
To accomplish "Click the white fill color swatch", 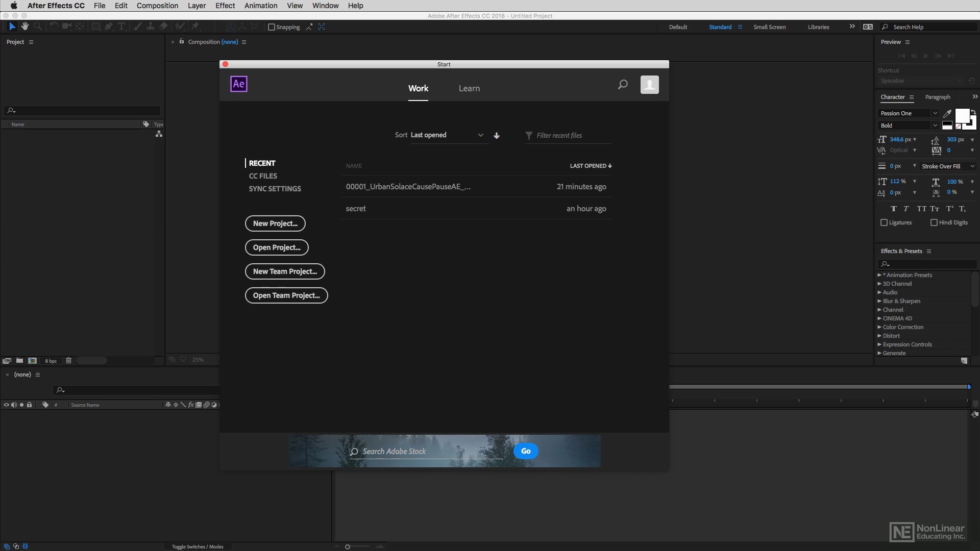I will [962, 115].
